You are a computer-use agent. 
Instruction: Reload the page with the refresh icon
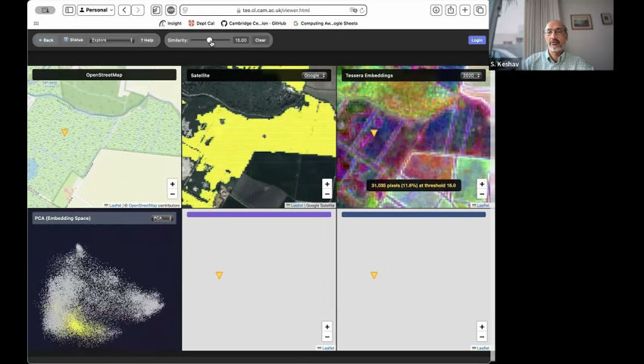click(362, 11)
